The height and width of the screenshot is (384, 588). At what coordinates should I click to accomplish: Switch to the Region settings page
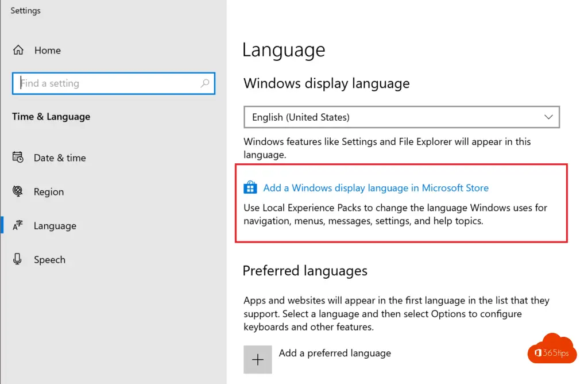49,192
